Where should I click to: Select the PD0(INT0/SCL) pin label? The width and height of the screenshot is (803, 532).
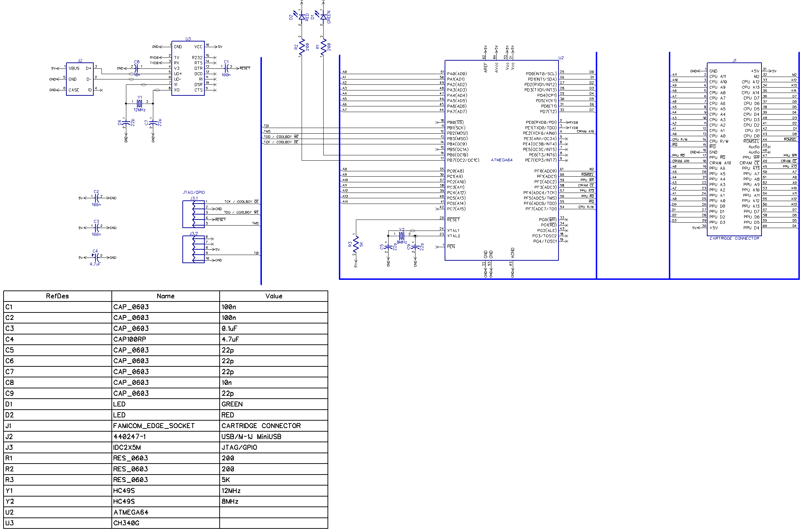[x=541, y=74]
